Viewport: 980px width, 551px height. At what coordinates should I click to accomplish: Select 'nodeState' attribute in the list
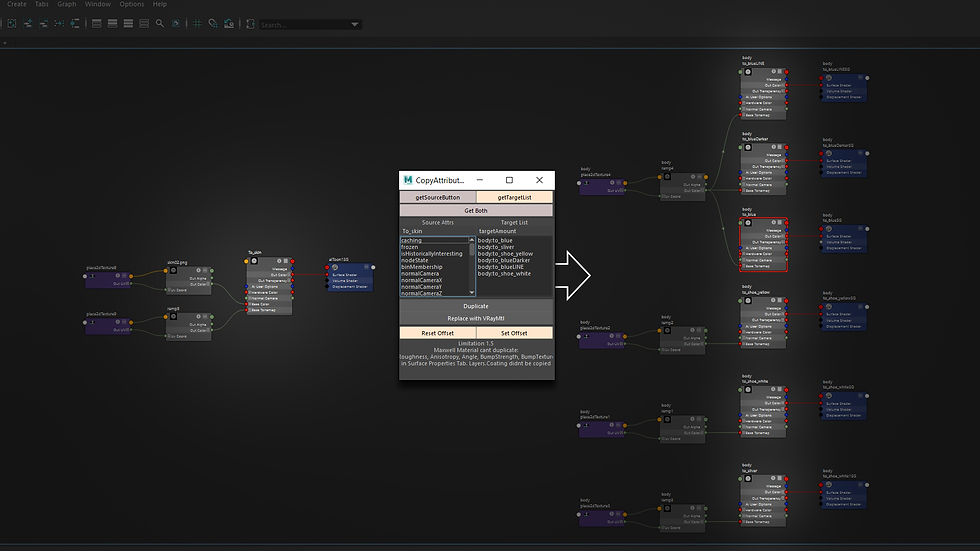tap(434, 261)
